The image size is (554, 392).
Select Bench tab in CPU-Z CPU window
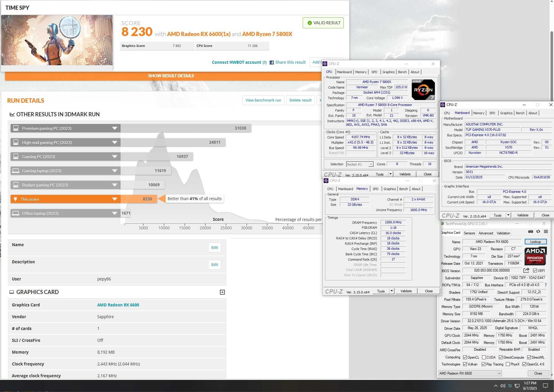(402, 72)
